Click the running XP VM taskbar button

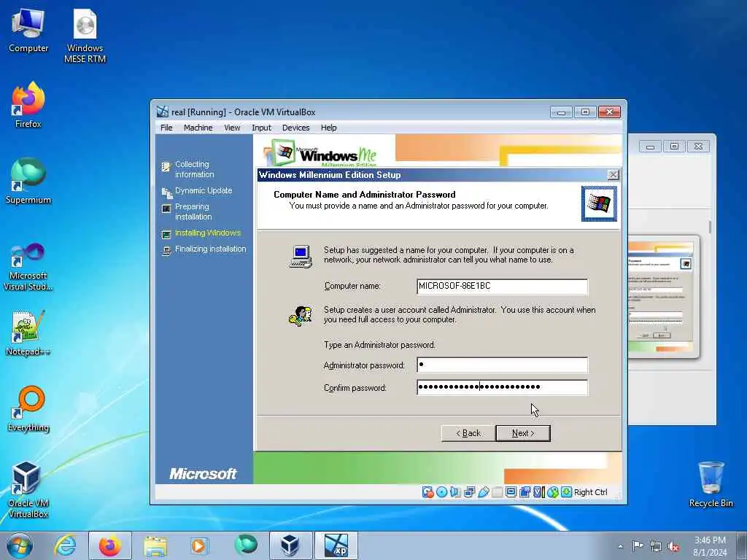[x=336, y=545]
